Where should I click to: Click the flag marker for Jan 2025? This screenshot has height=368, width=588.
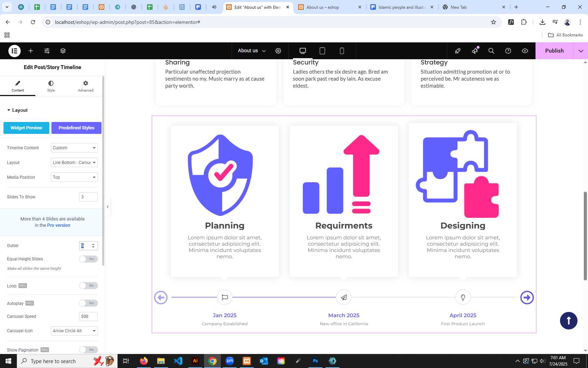coord(225,297)
